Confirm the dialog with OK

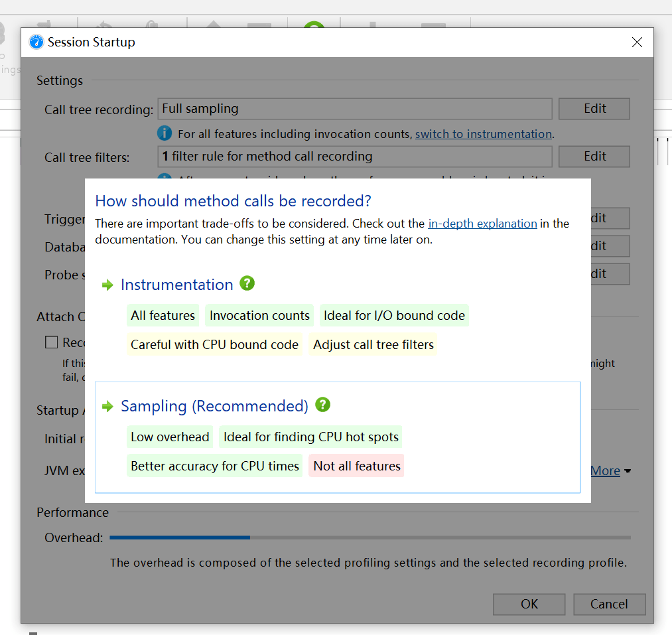click(x=529, y=604)
